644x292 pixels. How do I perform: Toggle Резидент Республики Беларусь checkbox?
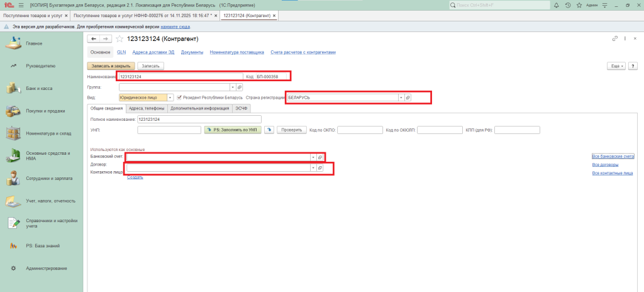(179, 98)
